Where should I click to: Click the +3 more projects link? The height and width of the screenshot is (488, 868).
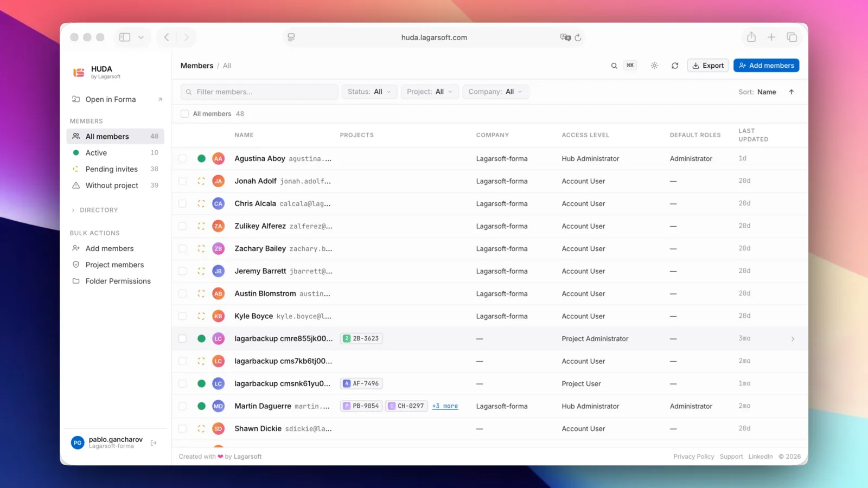(445, 406)
